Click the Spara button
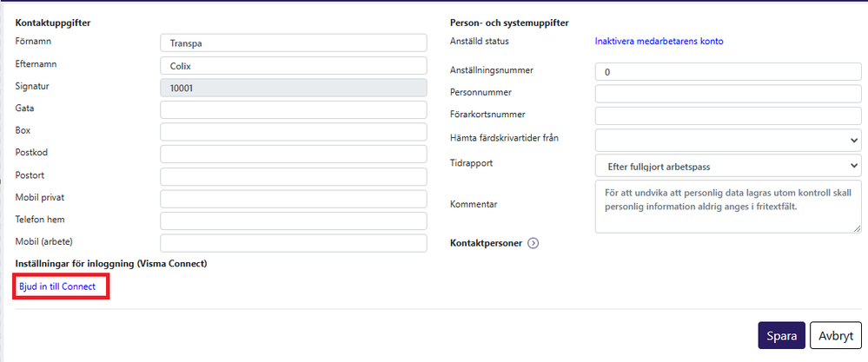This screenshot has height=362, width=868. click(781, 335)
